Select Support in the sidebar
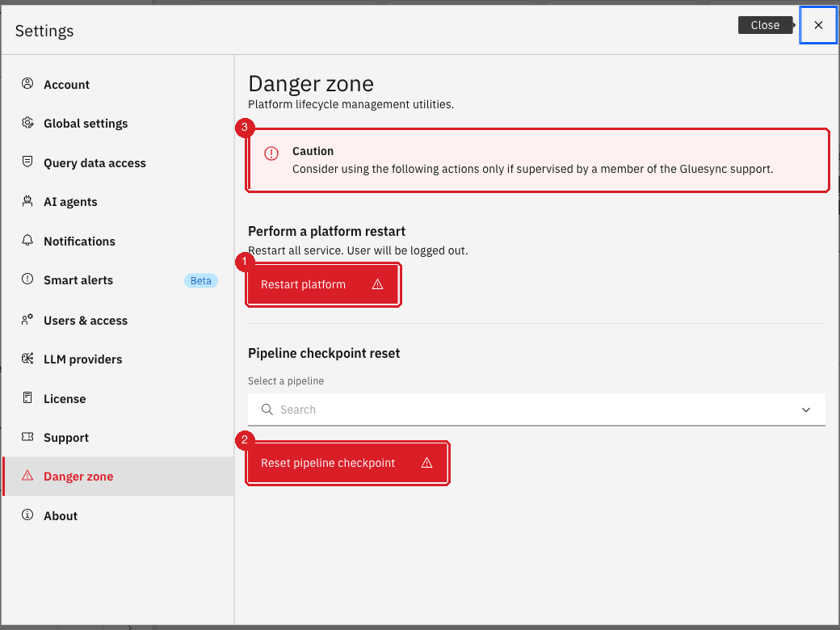Image resolution: width=840 pixels, height=630 pixels. coord(118,438)
